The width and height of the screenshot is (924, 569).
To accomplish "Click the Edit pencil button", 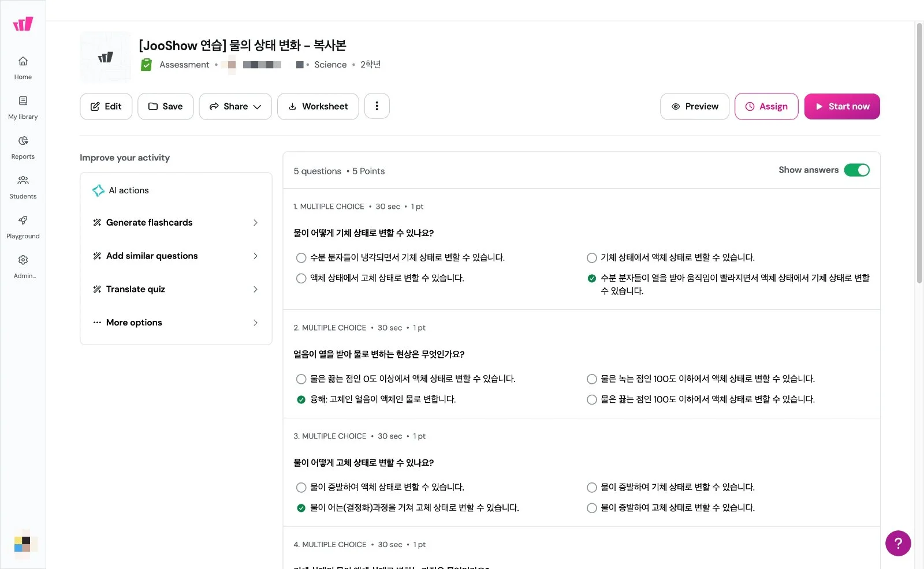I will (106, 106).
